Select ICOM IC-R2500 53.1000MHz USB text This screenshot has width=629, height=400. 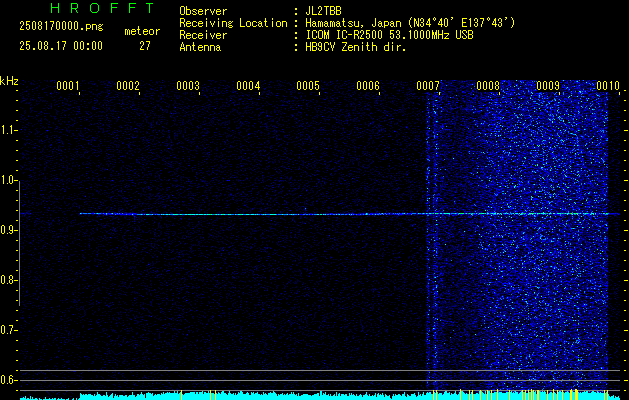tap(390, 35)
